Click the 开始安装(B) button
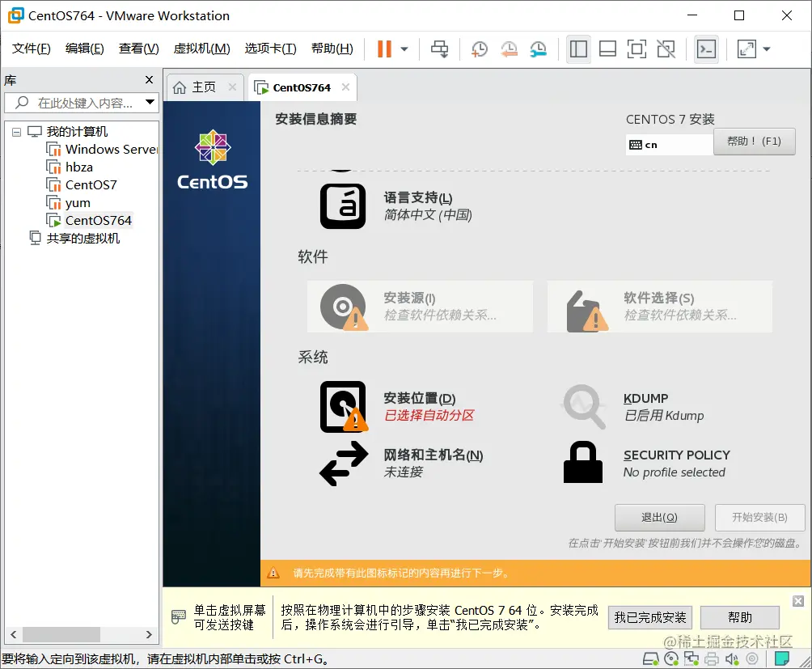This screenshot has height=669, width=812. pyautogui.click(x=759, y=517)
